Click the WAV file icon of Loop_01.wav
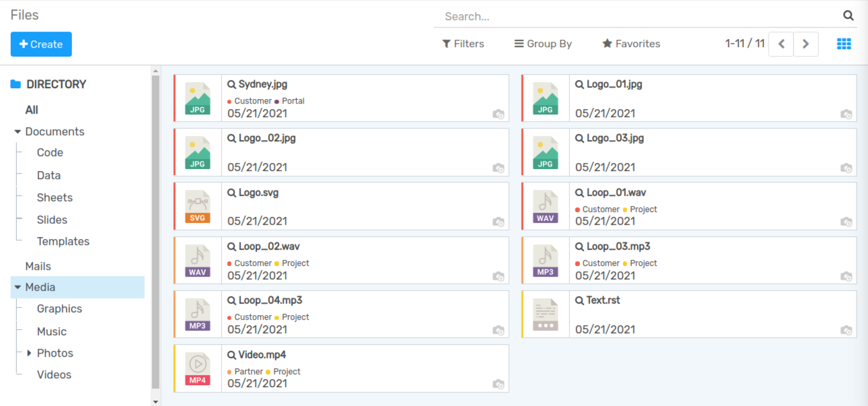This screenshot has height=406, width=868. point(545,207)
